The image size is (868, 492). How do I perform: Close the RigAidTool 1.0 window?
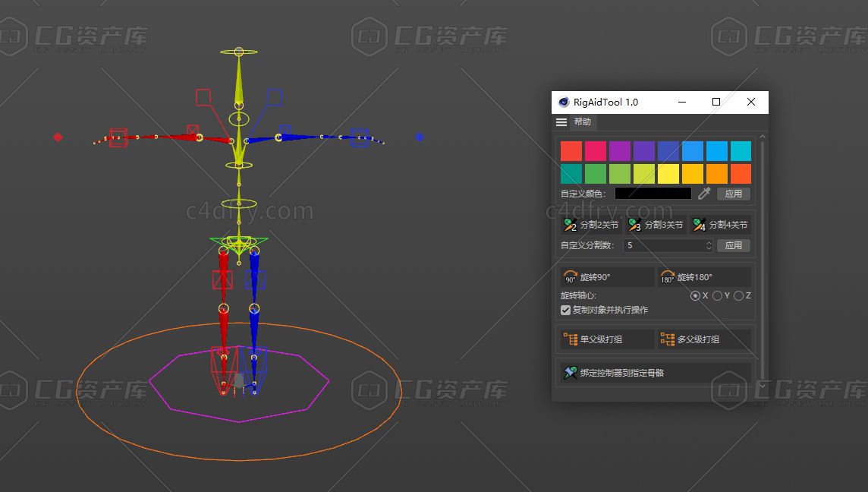(750, 102)
